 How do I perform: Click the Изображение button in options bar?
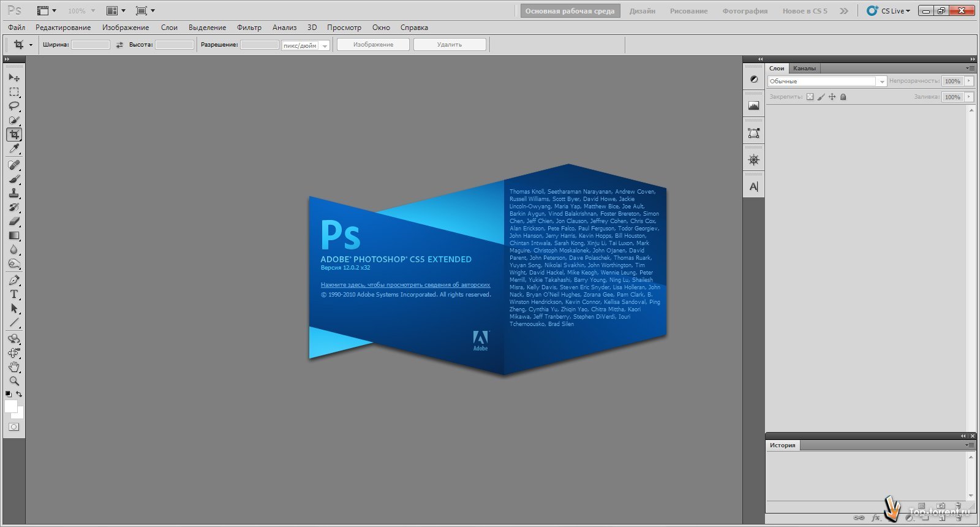pyautogui.click(x=373, y=45)
